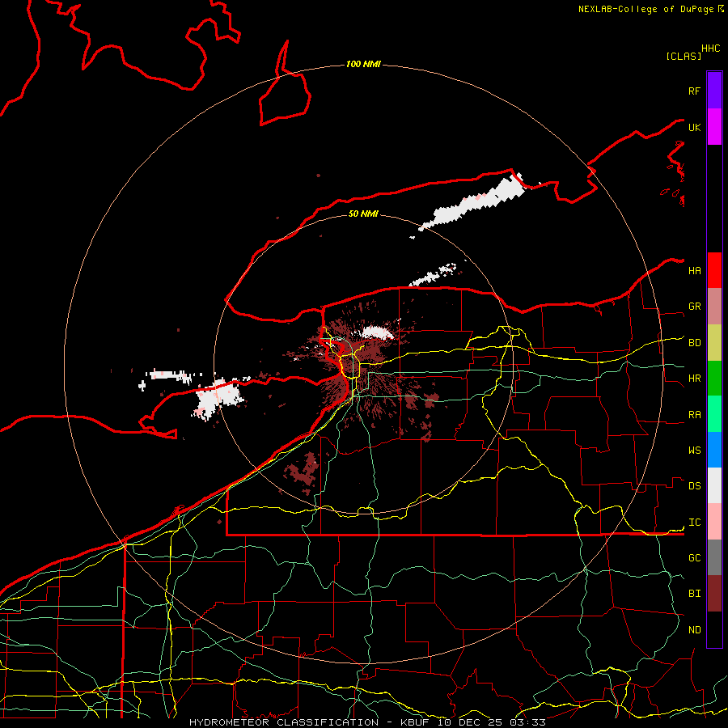728x728 pixels.
Task: Click the 'ND' legend label
Action: [x=694, y=630]
